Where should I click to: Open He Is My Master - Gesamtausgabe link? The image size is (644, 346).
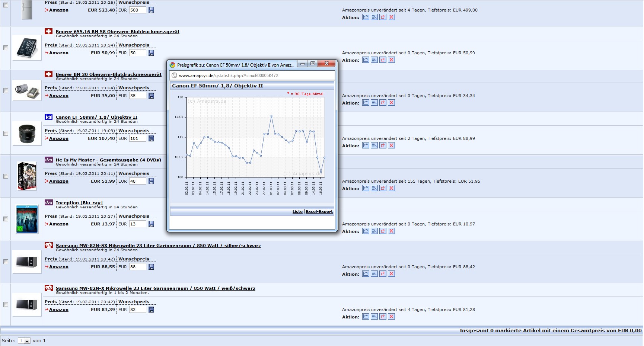(x=108, y=160)
